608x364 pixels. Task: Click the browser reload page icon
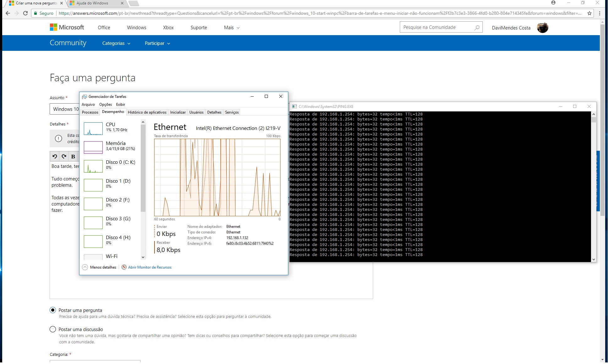point(25,13)
